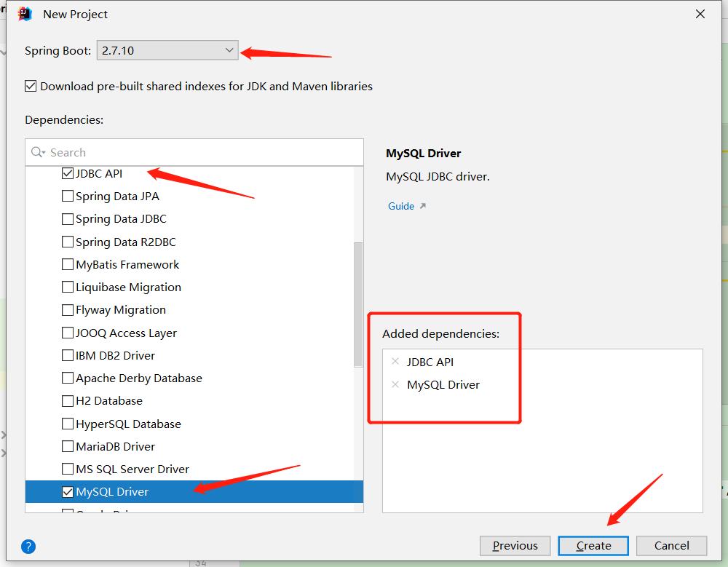
Task: Check the JOOQ Access Layer checkbox
Action: tap(68, 333)
